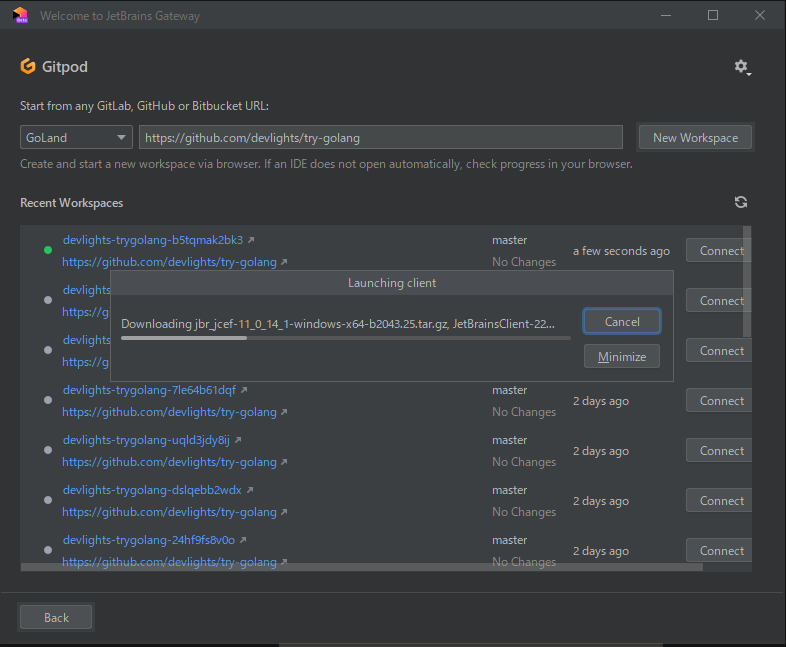Click '2 days ago' text of 7le64b61dqf row
This screenshot has height=647, width=786.
coord(601,401)
